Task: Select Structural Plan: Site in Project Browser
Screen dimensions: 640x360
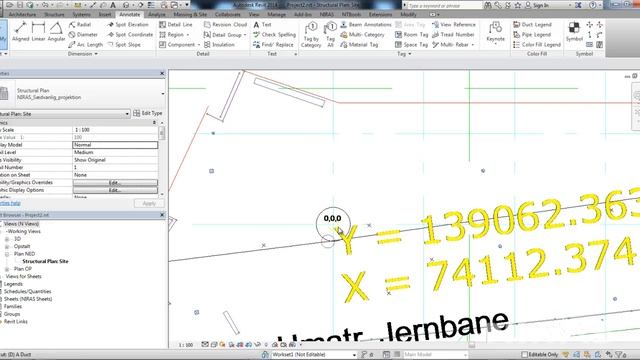Action: pos(45,261)
